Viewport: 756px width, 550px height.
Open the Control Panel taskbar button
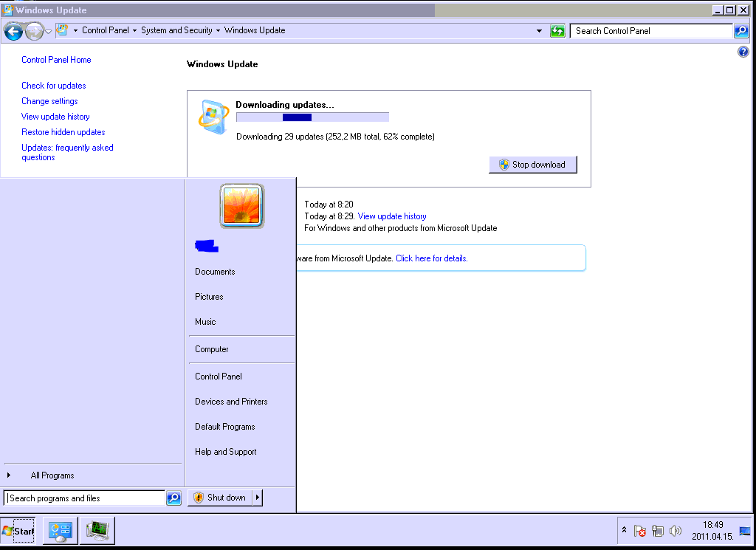tap(61, 531)
